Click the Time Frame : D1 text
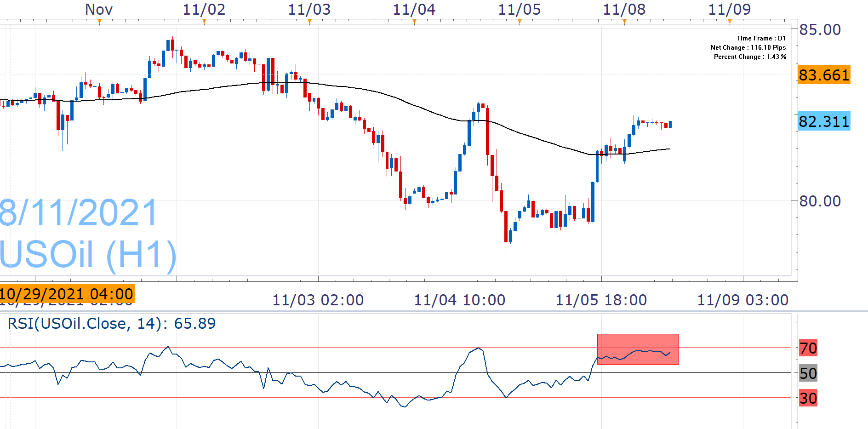This screenshot has height=429, width=868. click(x=761, y=39)
